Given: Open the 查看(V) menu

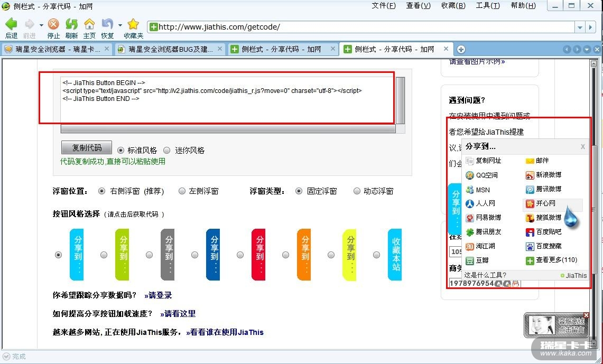Looking at the screenshot, I should point(419,6).
